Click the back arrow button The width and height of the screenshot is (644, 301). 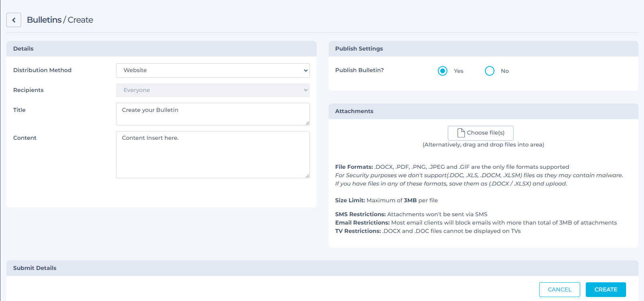14,20
